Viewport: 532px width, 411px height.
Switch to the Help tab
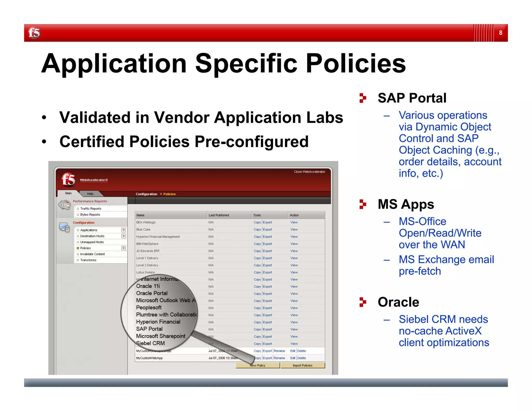point(90,194)
